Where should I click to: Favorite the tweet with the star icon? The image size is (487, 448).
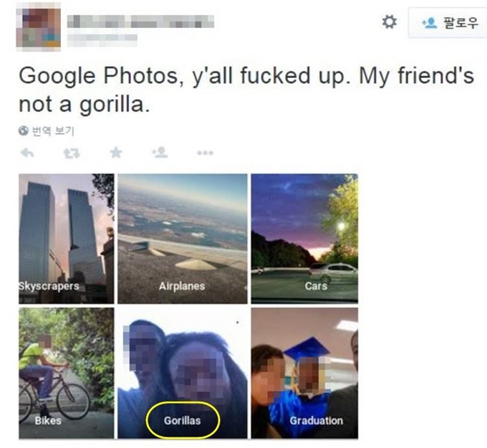pyautogui.click(x=116, y=153)
